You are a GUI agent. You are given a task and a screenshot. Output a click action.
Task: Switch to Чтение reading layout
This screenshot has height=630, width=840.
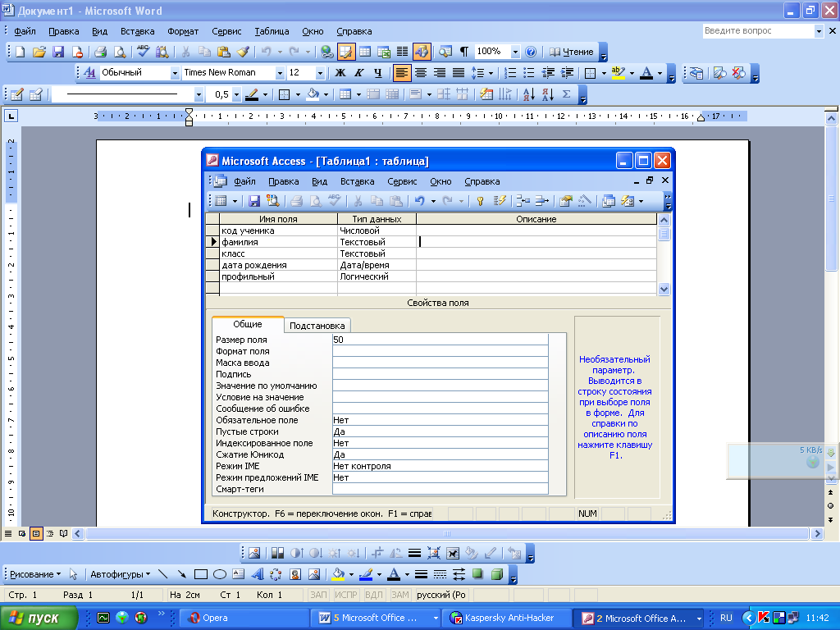point(572,52)
